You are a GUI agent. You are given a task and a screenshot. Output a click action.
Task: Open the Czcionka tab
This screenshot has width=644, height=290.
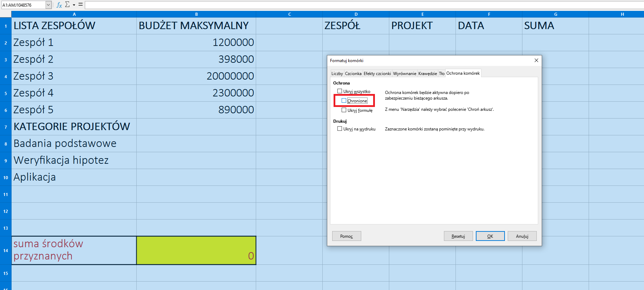(353, 74)
